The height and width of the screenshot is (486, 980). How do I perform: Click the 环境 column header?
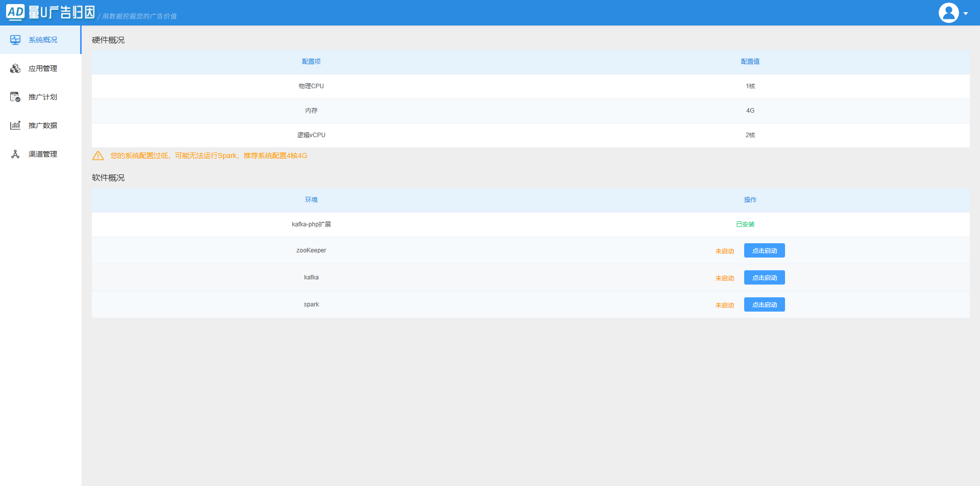[311, 200]
